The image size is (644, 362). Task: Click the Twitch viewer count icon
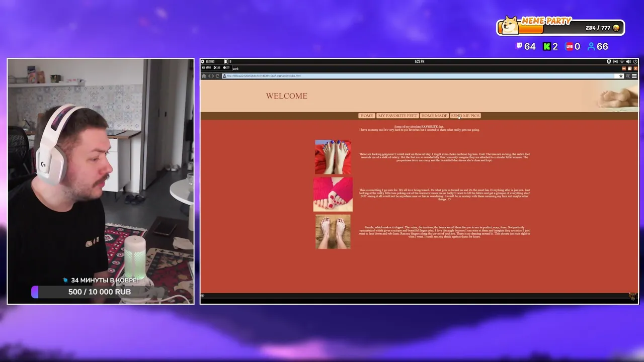[519, 46]
